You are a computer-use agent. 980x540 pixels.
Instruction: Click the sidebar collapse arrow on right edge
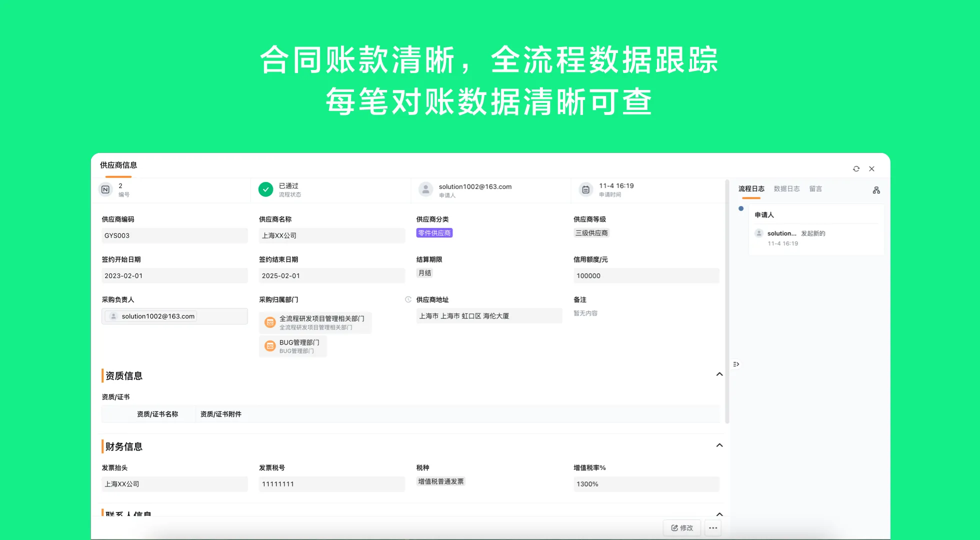[x=735, y=363]
